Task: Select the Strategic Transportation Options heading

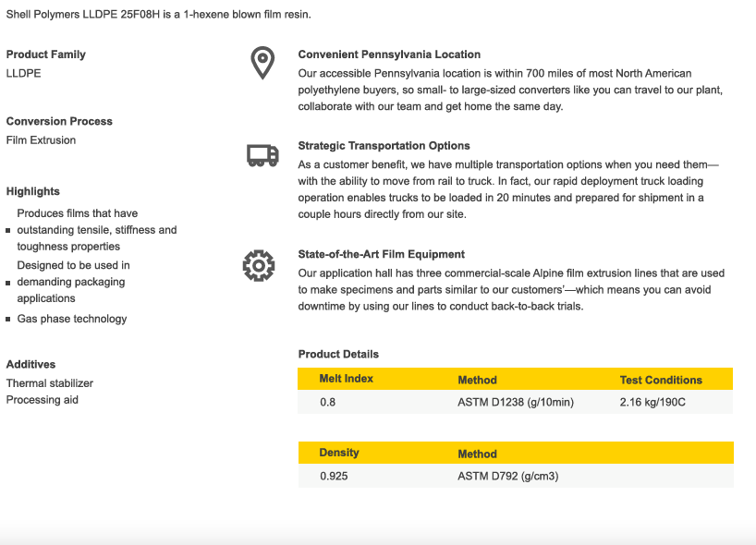Action: point(384,146)
